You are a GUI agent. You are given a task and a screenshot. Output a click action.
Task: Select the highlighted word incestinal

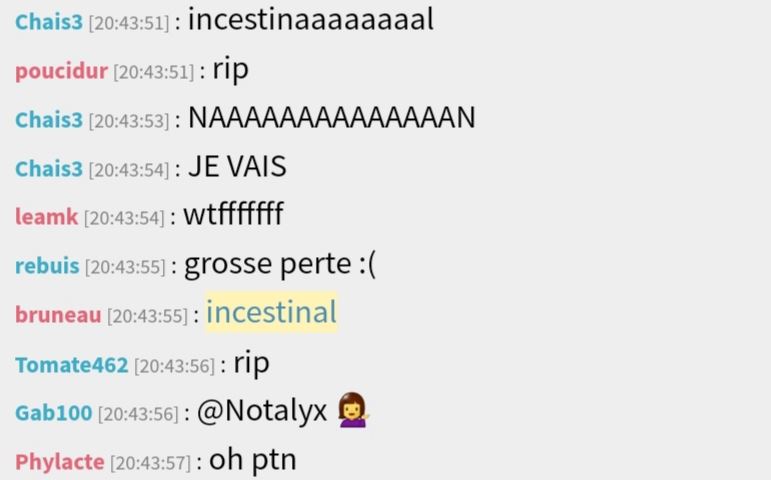tap(271, 312)
